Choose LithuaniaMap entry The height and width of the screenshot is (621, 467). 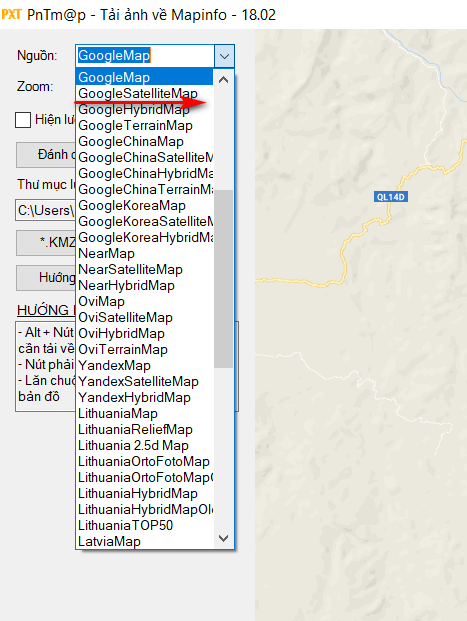coord(145,413)
